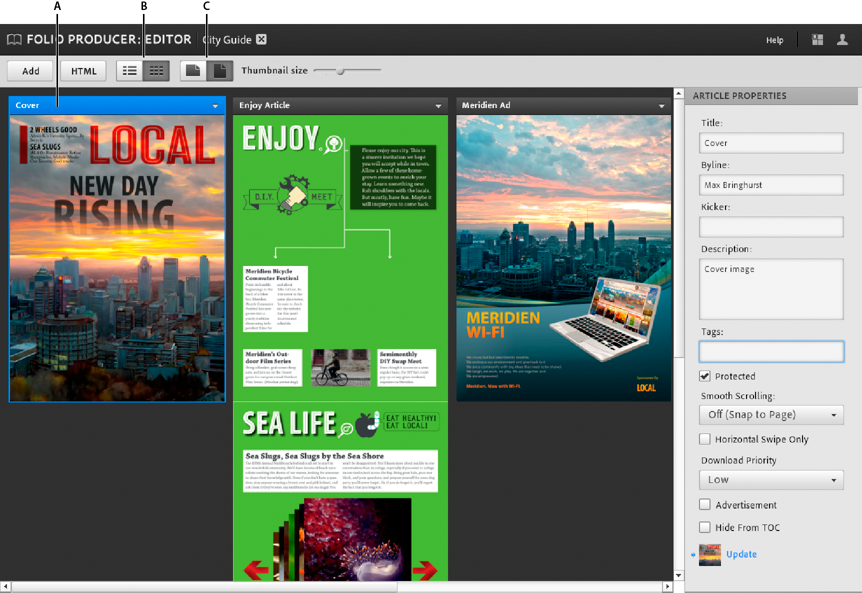
Task: Open the Cover article dropdown arrow
Action: (x=216, y=105)
